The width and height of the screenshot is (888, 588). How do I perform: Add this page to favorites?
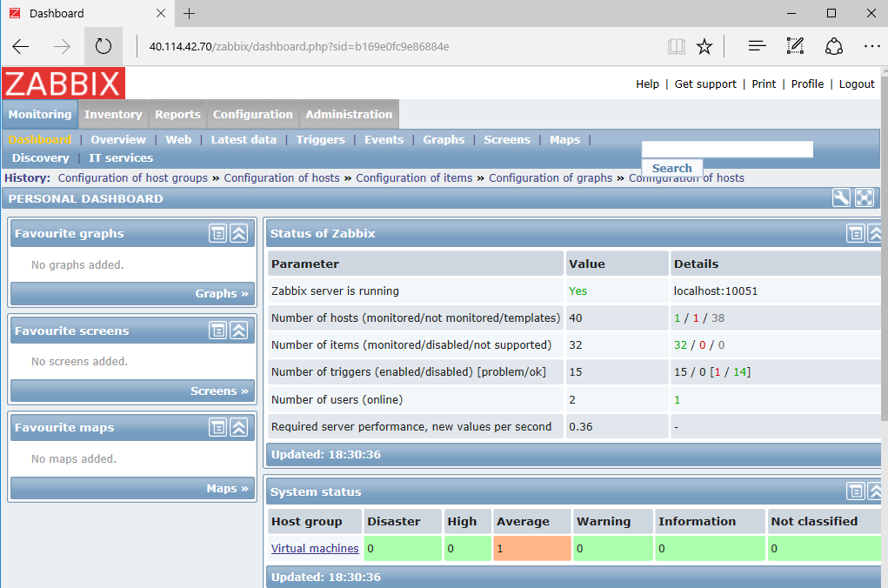point(704,46)
